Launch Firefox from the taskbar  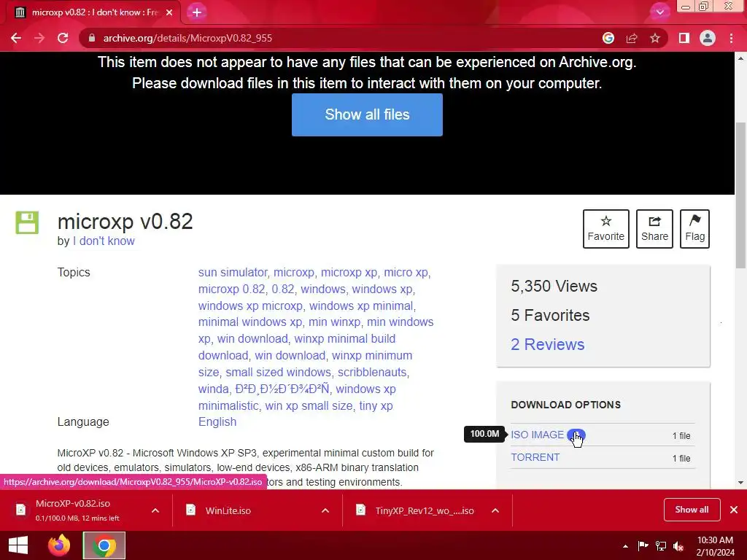pyautogui.click(x=59, y=545)
